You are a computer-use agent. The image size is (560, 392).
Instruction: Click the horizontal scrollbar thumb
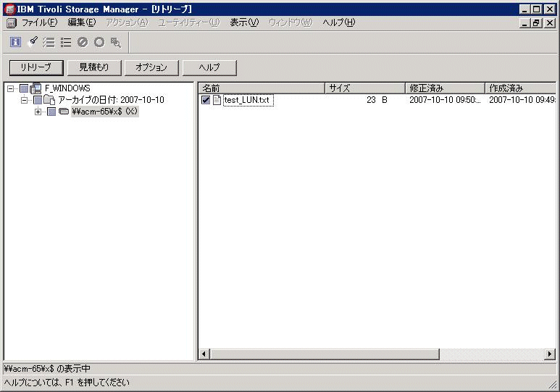(x=325, y=354)
